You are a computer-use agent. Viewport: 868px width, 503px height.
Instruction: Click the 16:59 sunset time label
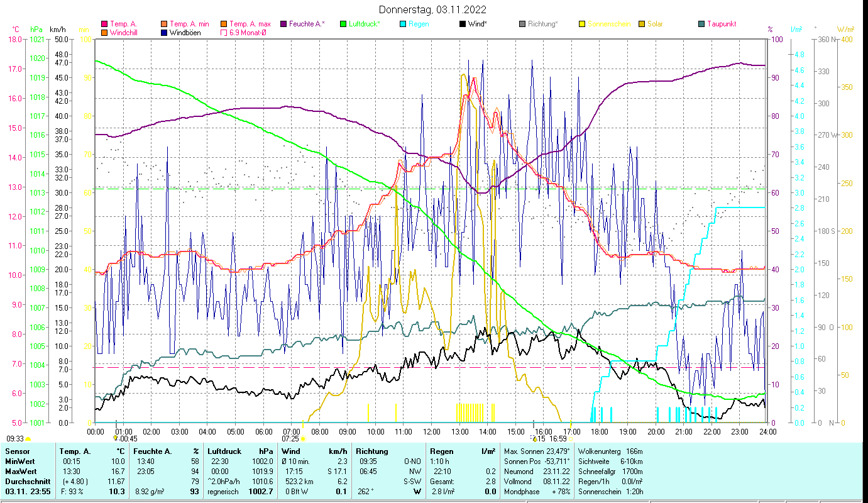(x=558, y=439)
